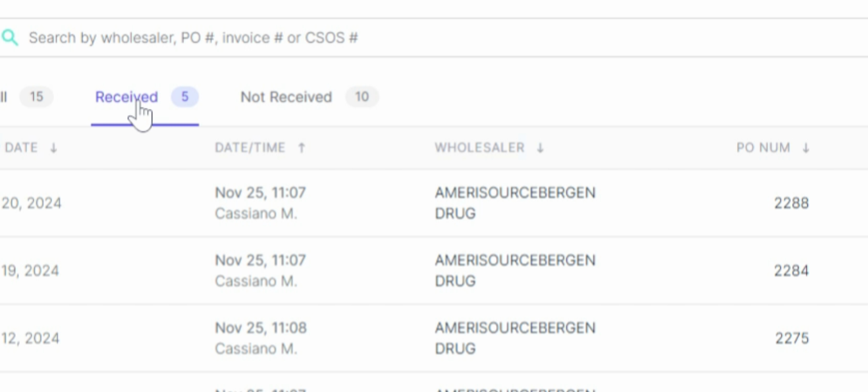This screenshot has height=392, width=868.
Task: Open the order row with PO 2275
Action: coord(434,338)
